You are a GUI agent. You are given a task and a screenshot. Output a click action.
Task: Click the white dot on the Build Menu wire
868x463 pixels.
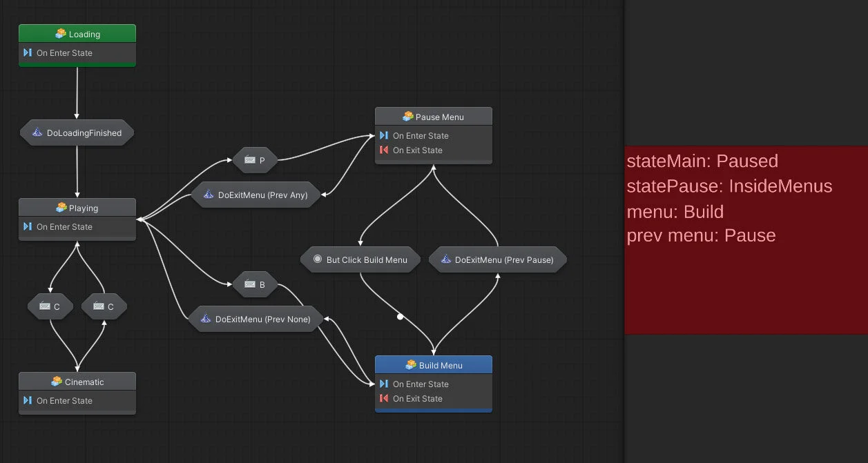click(401, 317)
